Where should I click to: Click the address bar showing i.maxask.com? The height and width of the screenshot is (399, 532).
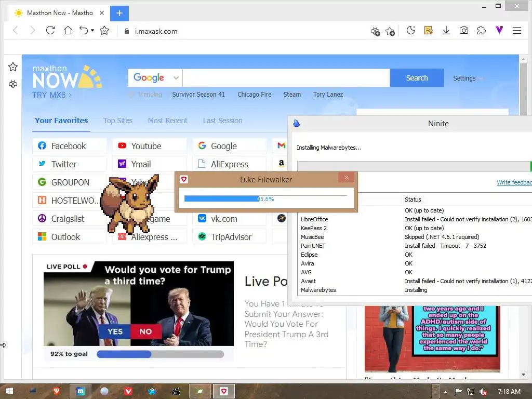point(156,31)
